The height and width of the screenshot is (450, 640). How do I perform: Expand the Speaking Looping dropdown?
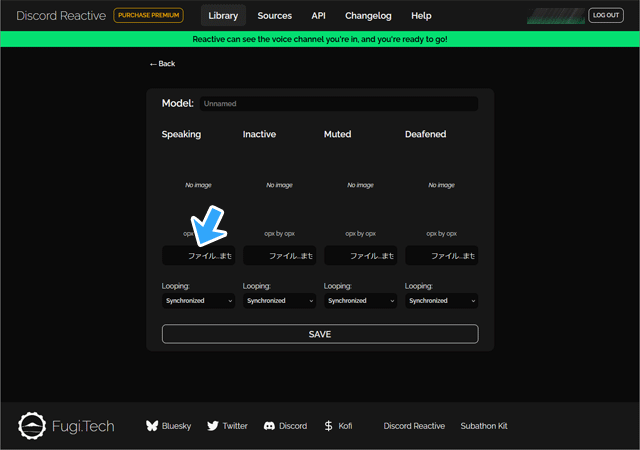198,300
